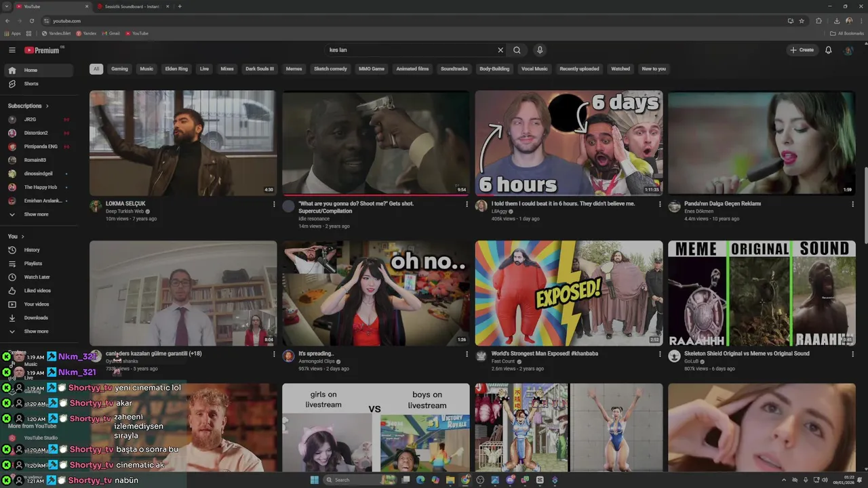Click the magnifier search button

517,50
